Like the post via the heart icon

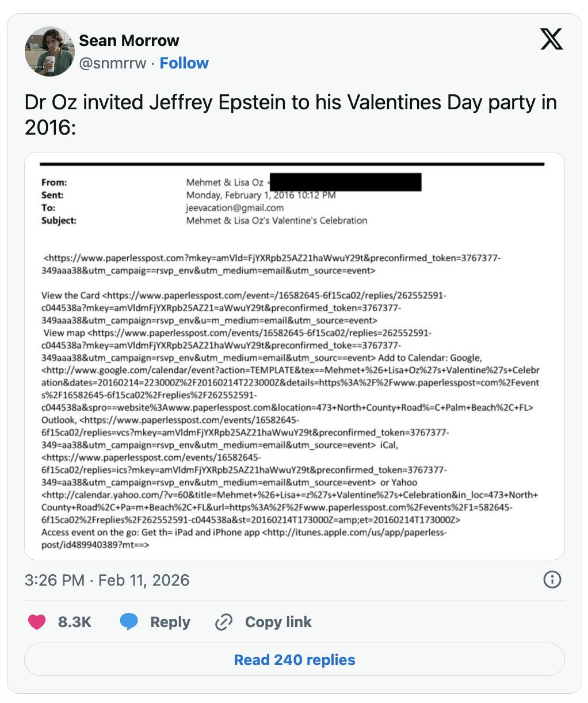(37, 622)
